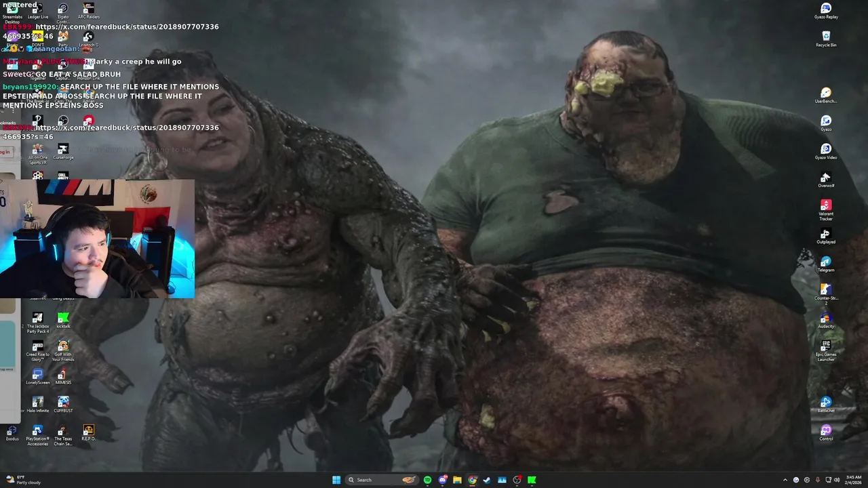
Task: Open the volume control in system tray
Action: [836, 480]
